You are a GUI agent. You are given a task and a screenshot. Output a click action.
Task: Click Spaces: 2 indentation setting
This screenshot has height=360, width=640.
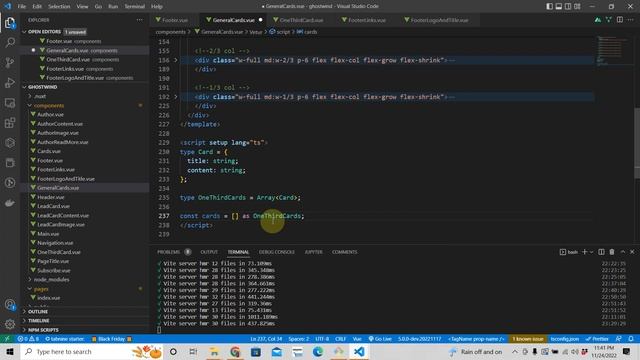point(299,339)
